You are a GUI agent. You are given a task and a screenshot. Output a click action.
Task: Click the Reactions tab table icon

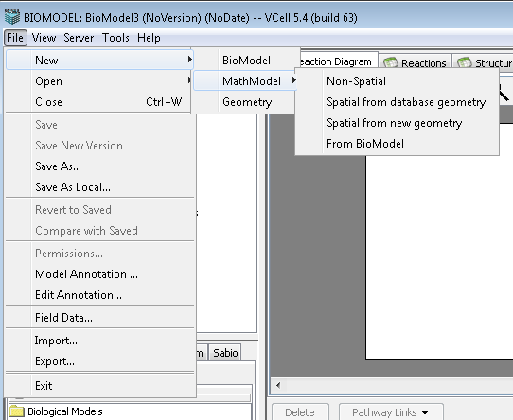click(x=390, y=62)
